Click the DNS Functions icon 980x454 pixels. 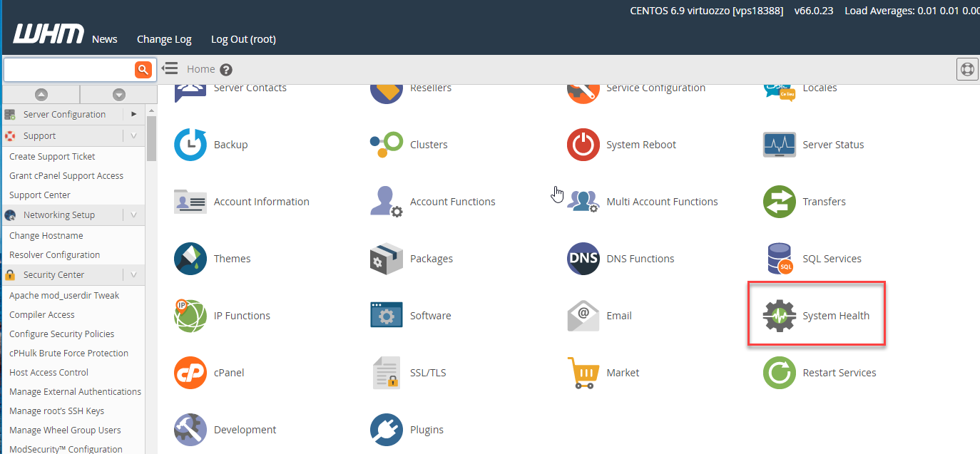[x=583, y=259]
